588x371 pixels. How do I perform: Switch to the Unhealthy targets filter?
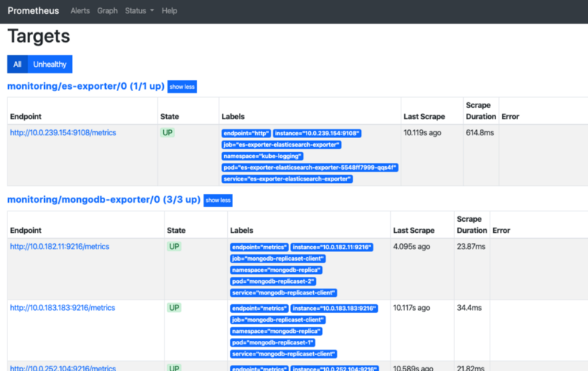(50, 65)
